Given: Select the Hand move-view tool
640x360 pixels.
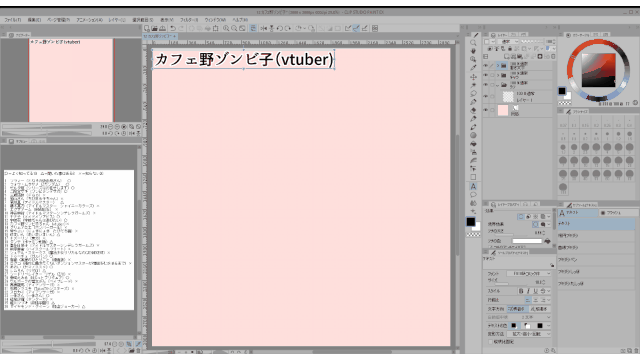Looking at the screenshot, I should (x=473, y=51).
